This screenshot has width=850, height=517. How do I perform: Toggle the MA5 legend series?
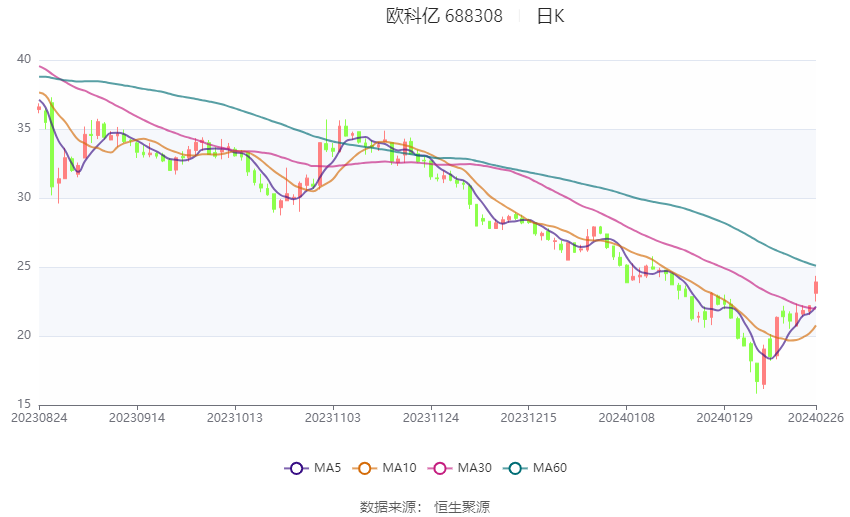(x=313, y=468)
